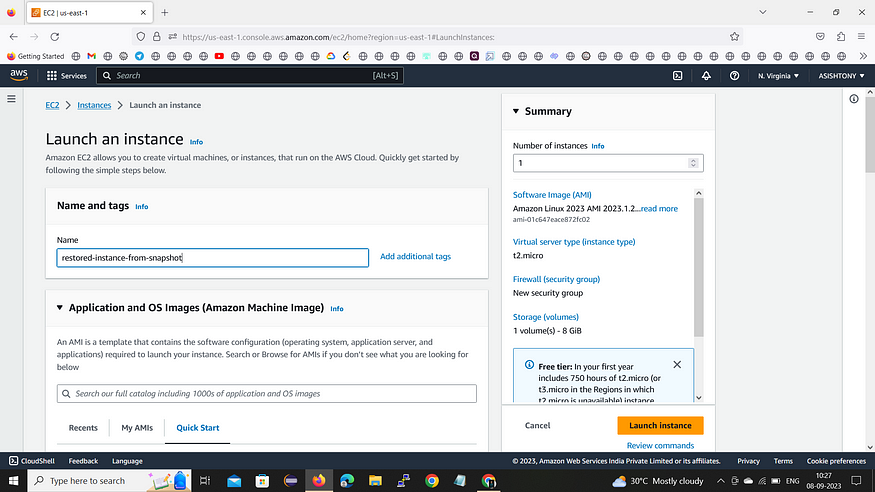Viewport: 875px width, 492px height.
Task: Open the ASISHTONY account dropdown
Action: [x=841, y=76]
